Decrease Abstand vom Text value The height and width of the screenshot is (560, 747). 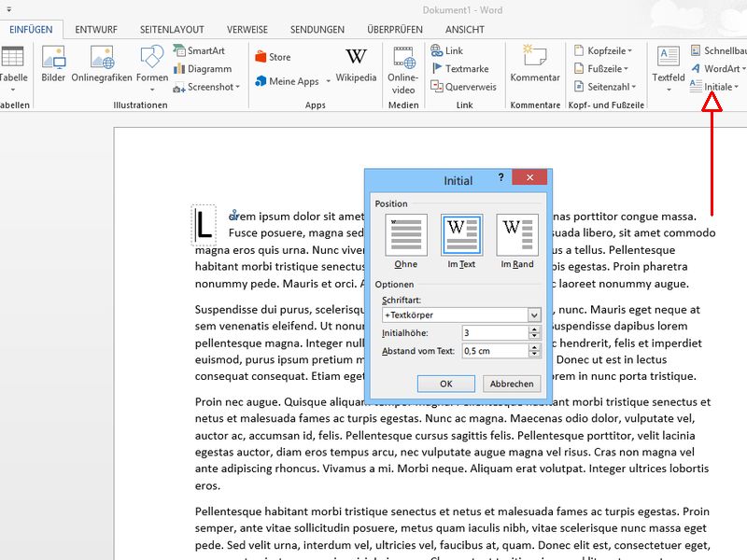click(534, 355)
